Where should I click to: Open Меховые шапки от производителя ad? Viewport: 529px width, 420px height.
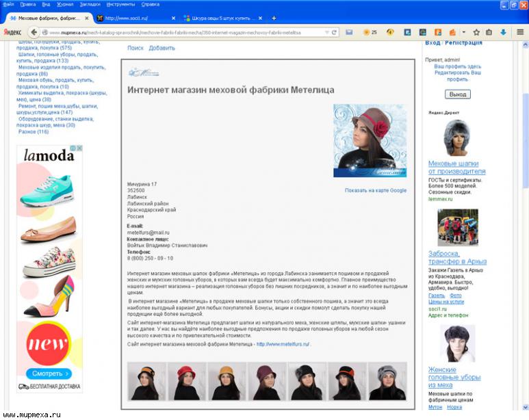tap(457, 168)
